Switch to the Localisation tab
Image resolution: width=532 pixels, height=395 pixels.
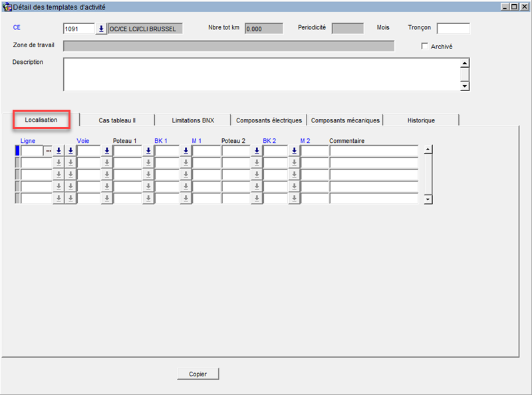coord(41,120)
